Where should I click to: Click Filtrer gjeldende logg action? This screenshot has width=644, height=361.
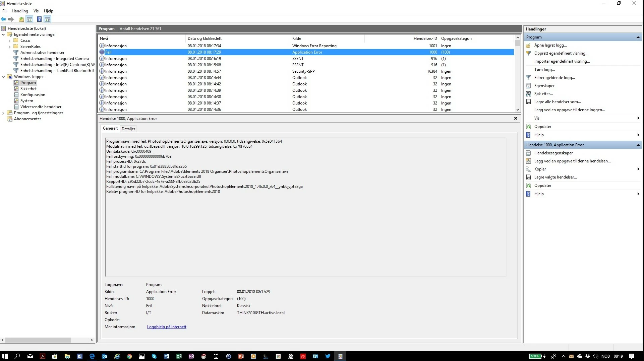(x=554, y=78)
